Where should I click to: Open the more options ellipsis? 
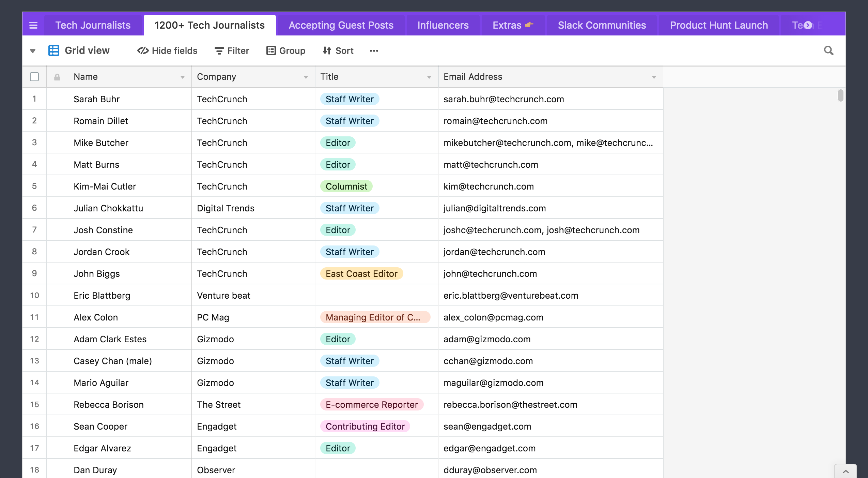[x=374, y=51]
